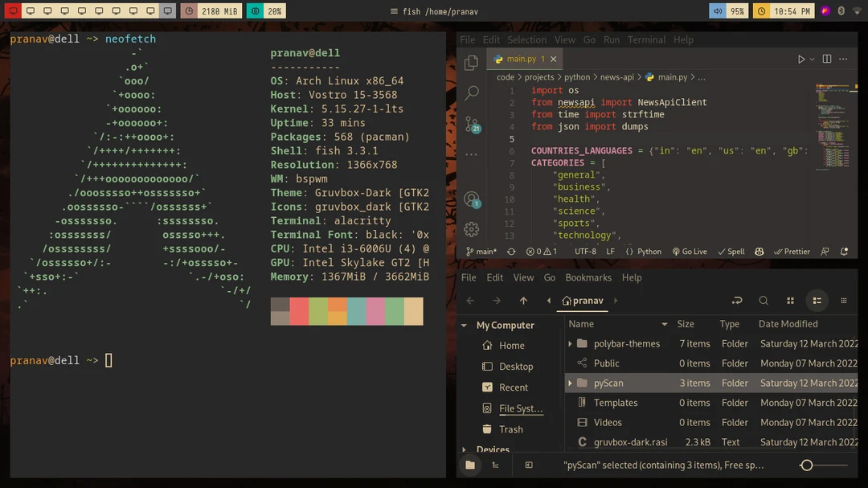The width and height of the screenshot is (868, 488).
Task: Select the Search icon in VS Code sidebar
Action: (471, 92)
